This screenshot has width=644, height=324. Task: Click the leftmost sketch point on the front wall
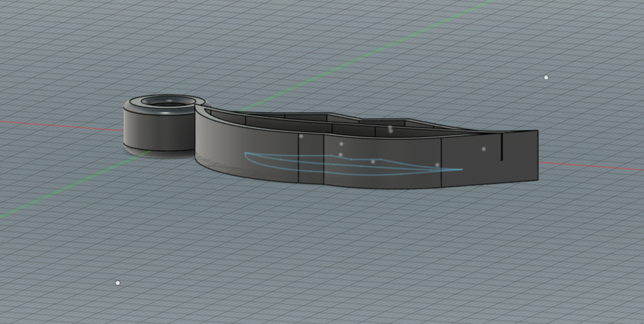pyautogui.click(x=301, y=136)
